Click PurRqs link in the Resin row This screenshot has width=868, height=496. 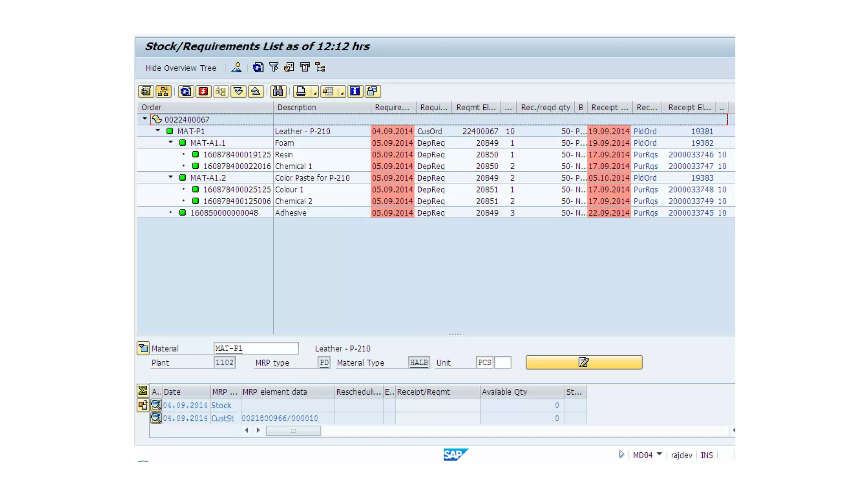[645, 155]
